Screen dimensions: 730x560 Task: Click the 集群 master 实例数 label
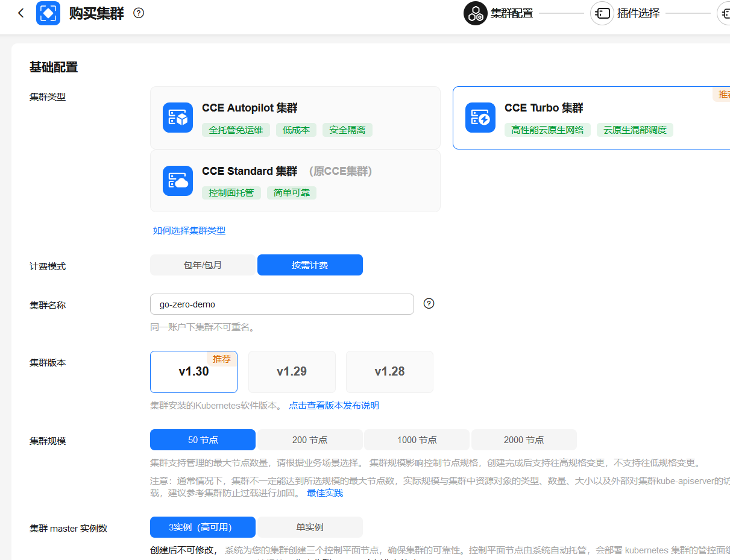point(69,528)
